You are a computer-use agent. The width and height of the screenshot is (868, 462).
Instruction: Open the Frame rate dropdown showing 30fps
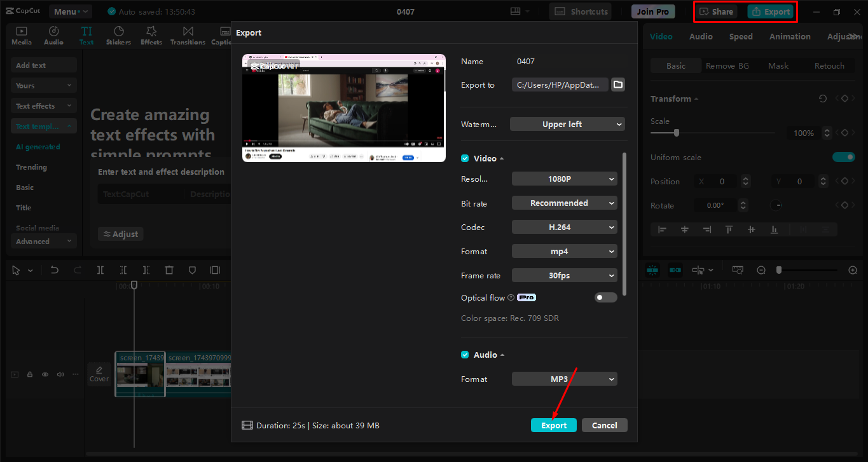click(565, 276)
